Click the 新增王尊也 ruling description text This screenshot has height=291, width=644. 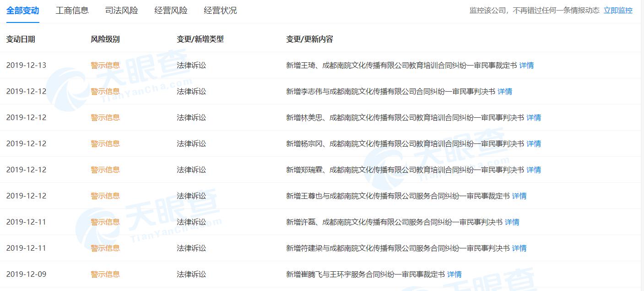coord(398,196)
